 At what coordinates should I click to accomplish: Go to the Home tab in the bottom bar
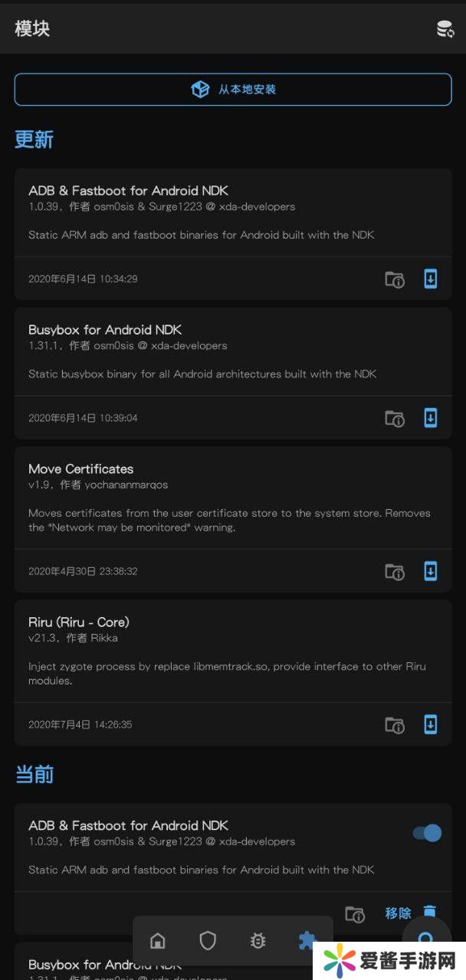coord(158,941)
